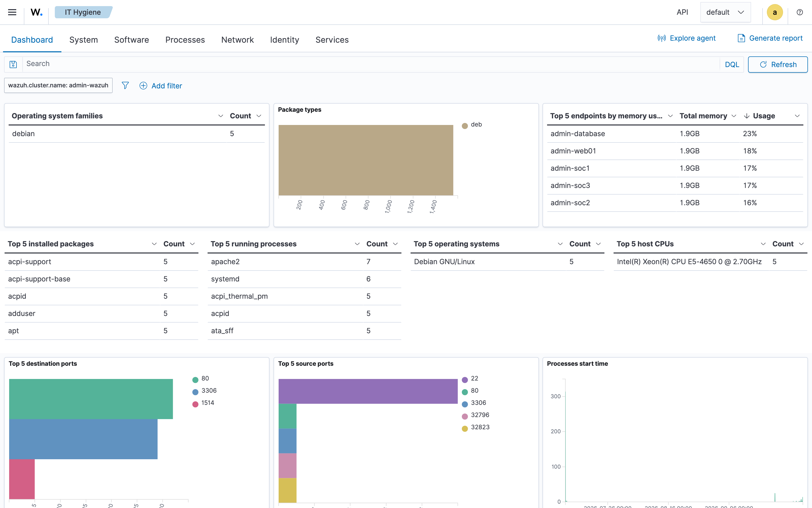The width and height of the screenshot is (812, 508).
Task: Open the user avatar menu 'a'
Action: [774, 12]
